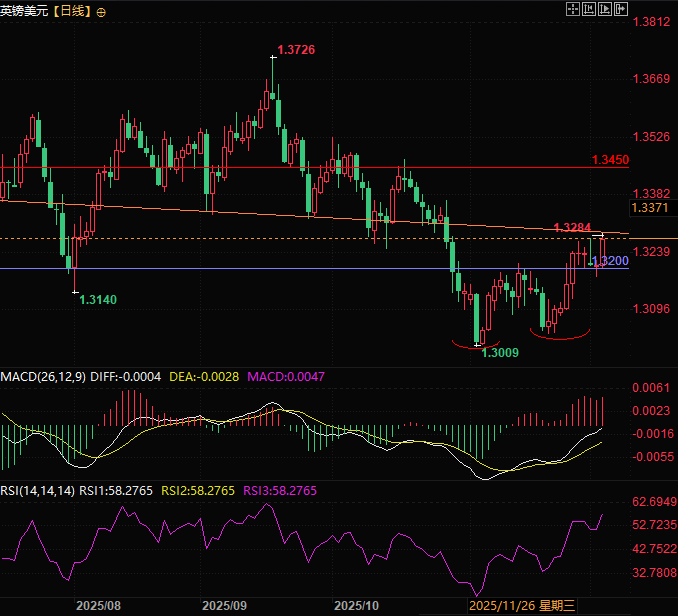
Task: Click the 2025/09 label on time axis
Action: 224,605
